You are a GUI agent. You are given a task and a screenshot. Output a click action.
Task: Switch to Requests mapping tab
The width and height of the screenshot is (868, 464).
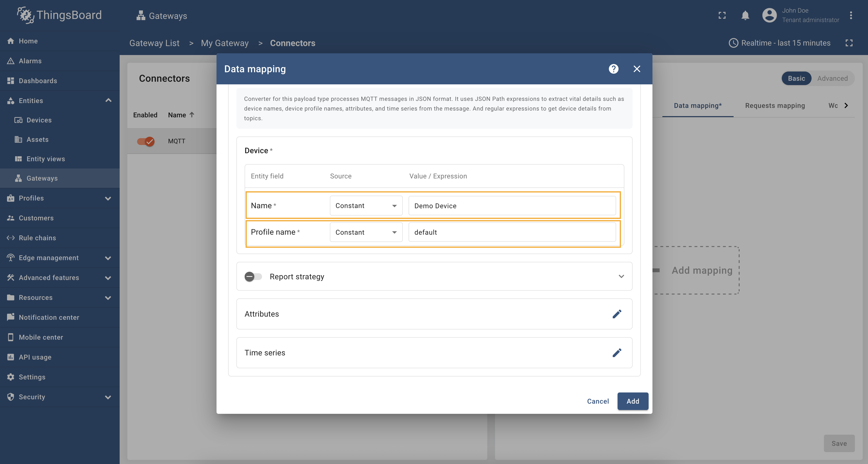click(x=775, y=105)
